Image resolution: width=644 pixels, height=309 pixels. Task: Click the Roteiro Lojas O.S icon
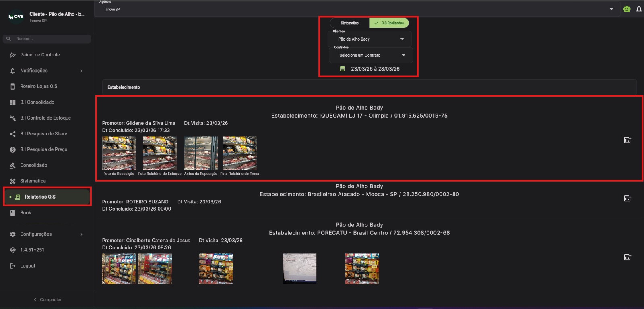(x=12, y=86)
